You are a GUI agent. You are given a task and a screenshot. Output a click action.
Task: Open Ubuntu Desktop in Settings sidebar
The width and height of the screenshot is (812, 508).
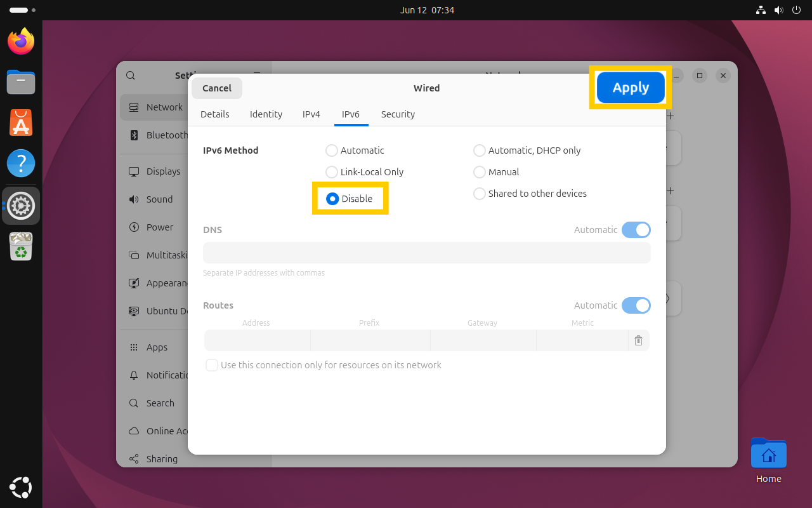pos(154,311)
